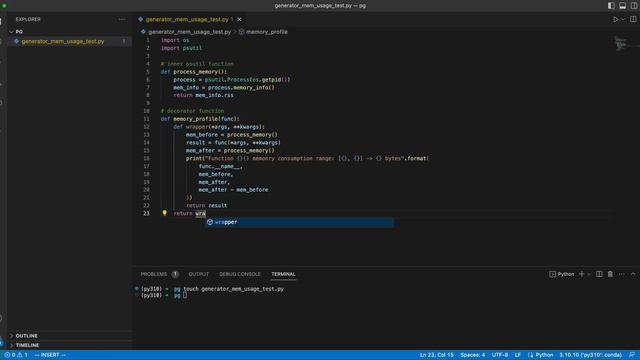Image resolution: width=640 pixels, height=360 pixels.
Task: Maximize panel with the chevron-up icon
Action: [x=633, y=274]
